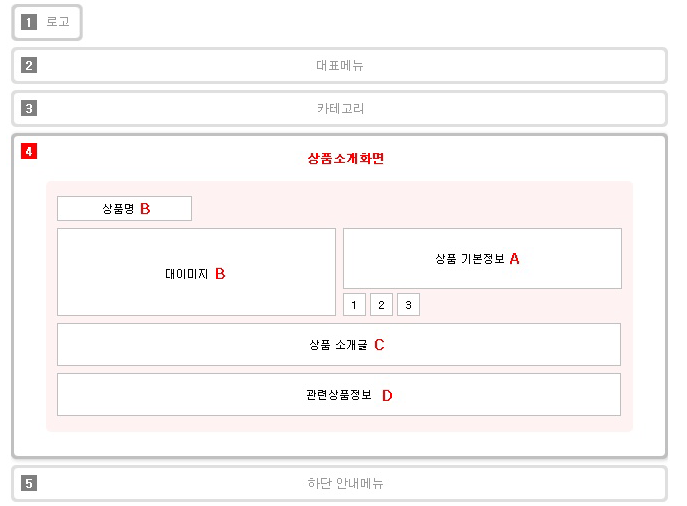Image resolution: width=687 pixels, height=506 pixels.
Task: Open the 카테고리 bar
Action: coord(340,108)
